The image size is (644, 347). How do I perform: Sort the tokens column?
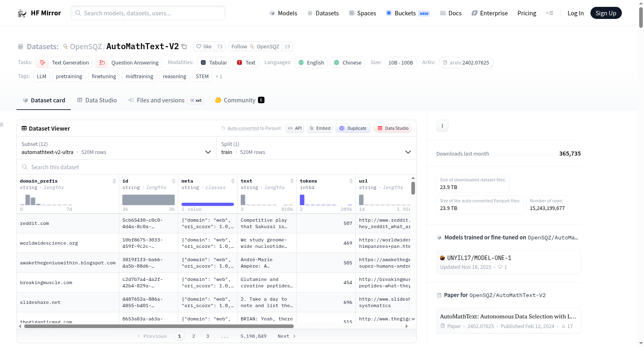[351, 181]
